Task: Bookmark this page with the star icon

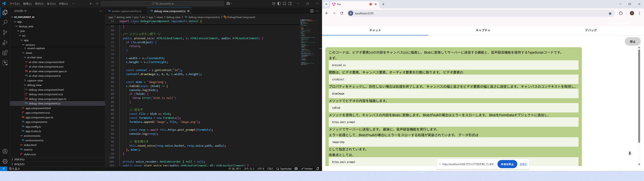Action: [610, 13]
